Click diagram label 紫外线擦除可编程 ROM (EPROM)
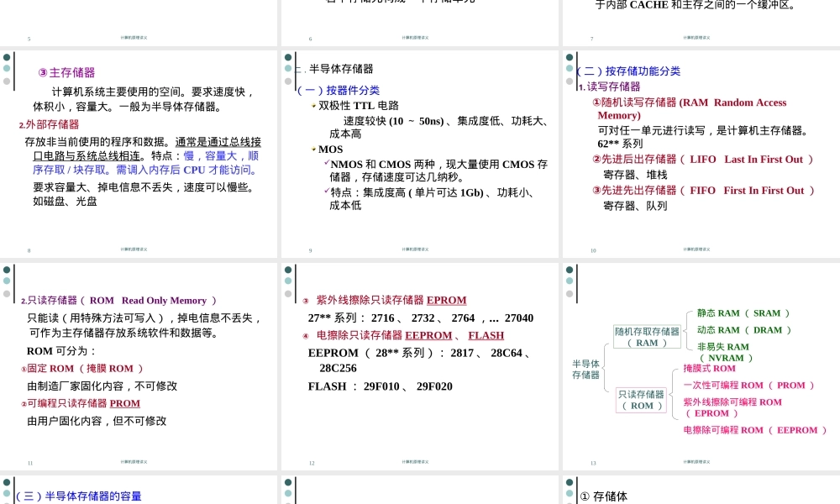This screenshot has height=504, width=840. [732, 407]
